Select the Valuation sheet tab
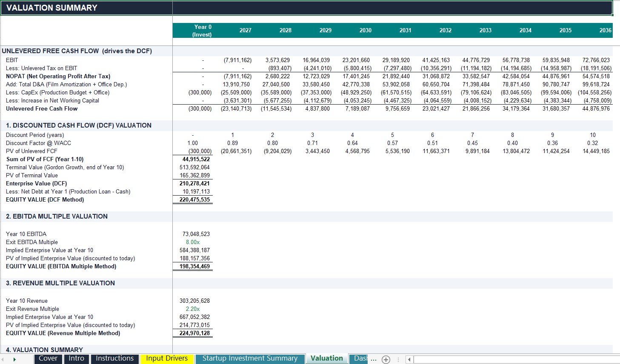Viewport: 620px width, 364px height. tap(326, 358)
